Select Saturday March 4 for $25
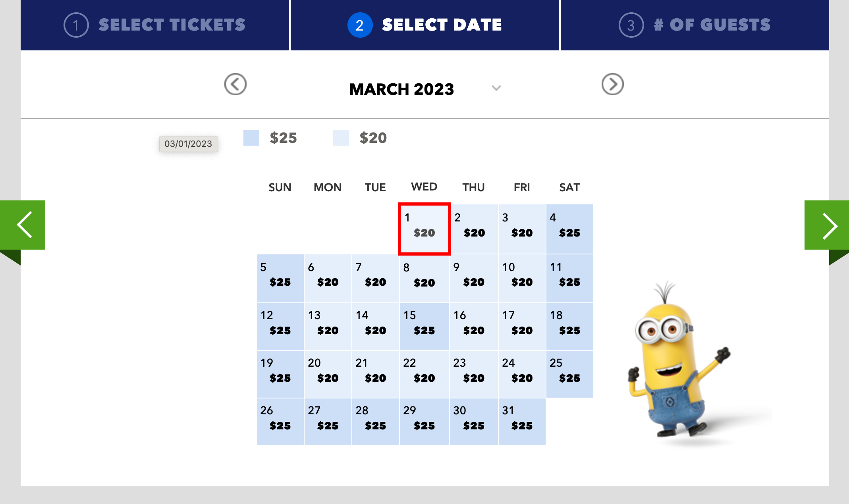 point(569,229)
